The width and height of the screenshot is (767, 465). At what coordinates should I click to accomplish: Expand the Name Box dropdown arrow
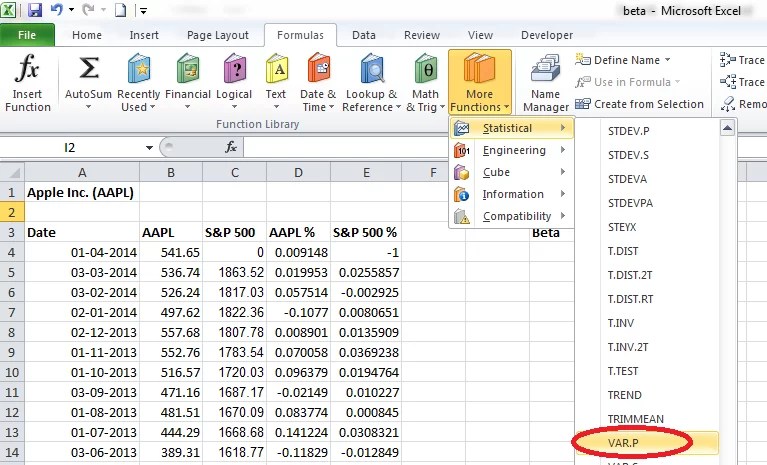[x=149, y=148]
